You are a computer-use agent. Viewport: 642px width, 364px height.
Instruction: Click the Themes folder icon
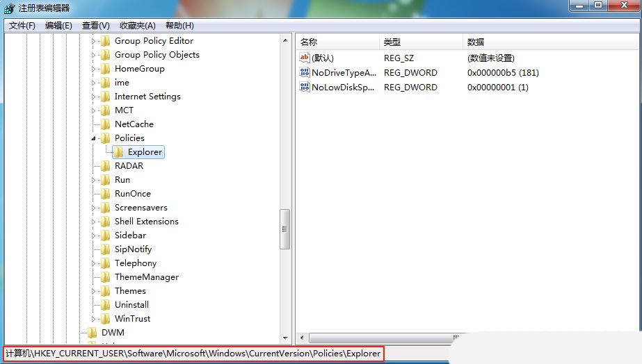(x=105, y=291)
